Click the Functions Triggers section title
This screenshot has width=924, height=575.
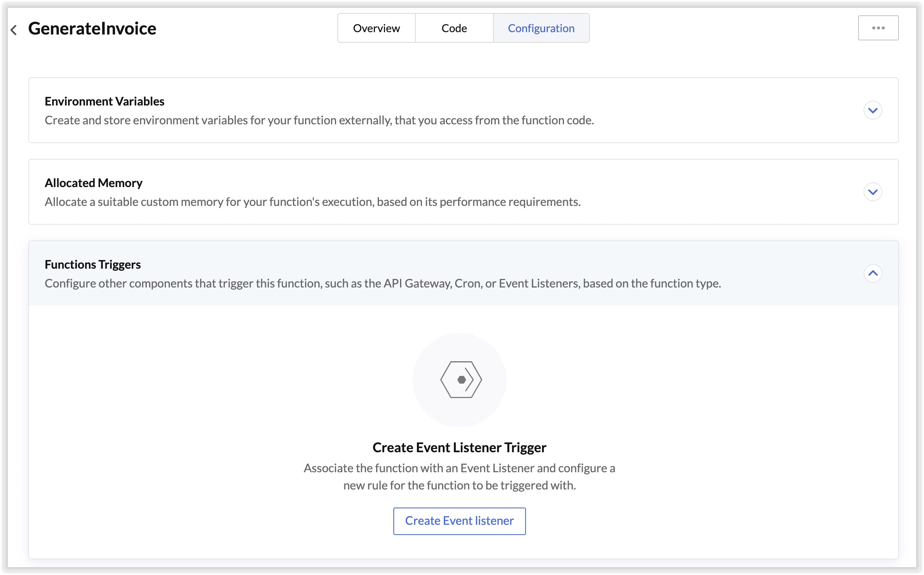pos(93,264)
